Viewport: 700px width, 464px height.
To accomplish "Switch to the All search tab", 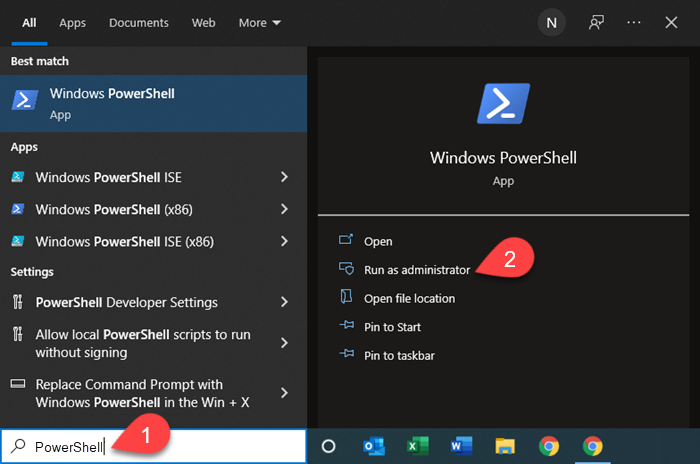I will coord(29,23).
